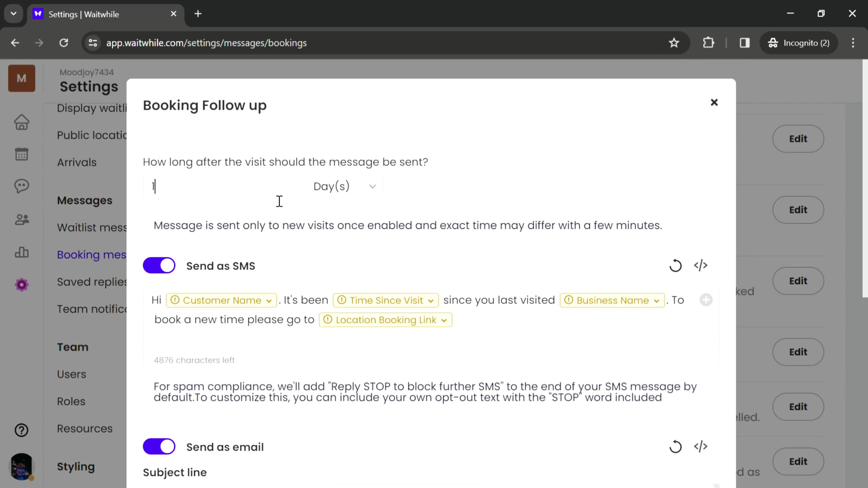The width and height of the screenshot is (868, 488).
Task: Open the tab search dropdown arrow
Action: [x=14, y=14]
